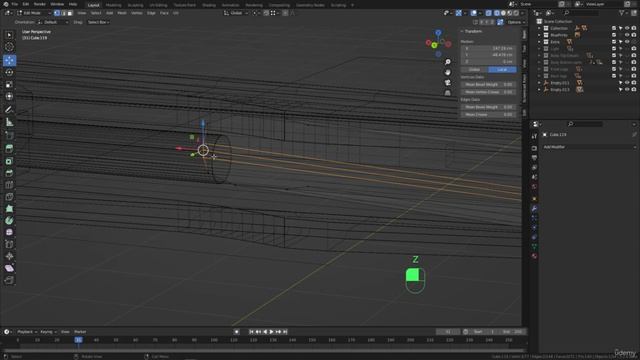Select the Loop Cut tool
The image size is (640, 360).
click(9, 185)
